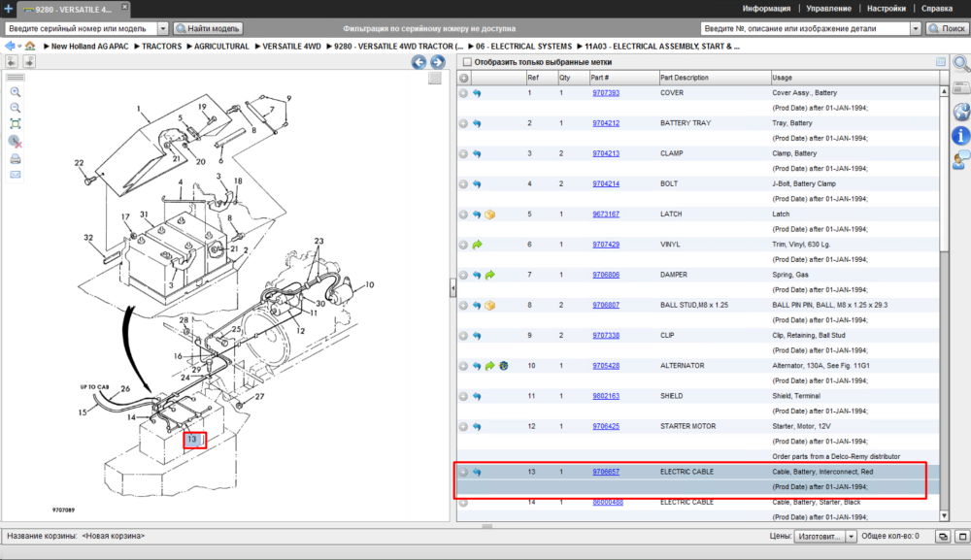Click callout 13 on the battery diagram

tap(192, 440)
